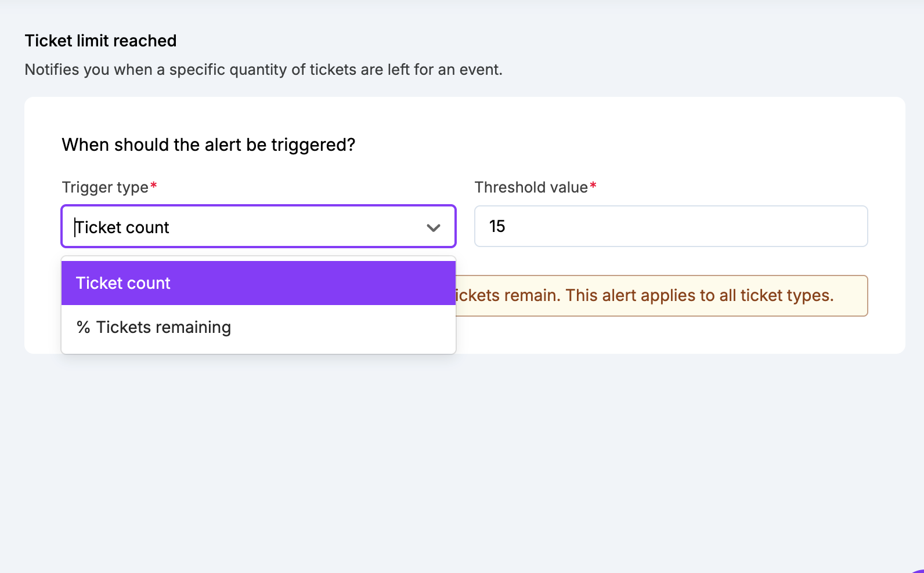Click the number 15 in the threshold field
924x573 pixels.
click(x=497, y=226)
